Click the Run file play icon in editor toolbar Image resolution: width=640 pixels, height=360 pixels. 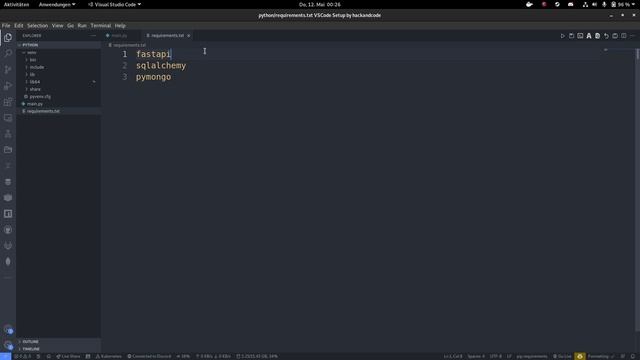point(562,36)
